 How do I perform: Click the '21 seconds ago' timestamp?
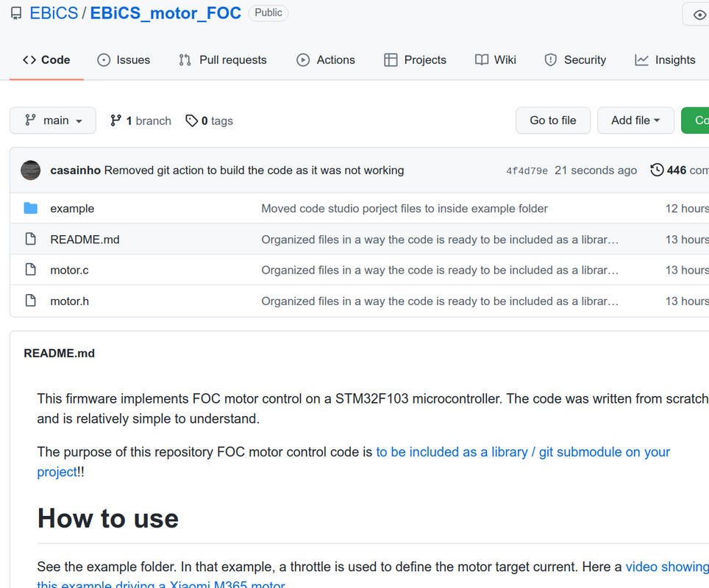(596, 171)
